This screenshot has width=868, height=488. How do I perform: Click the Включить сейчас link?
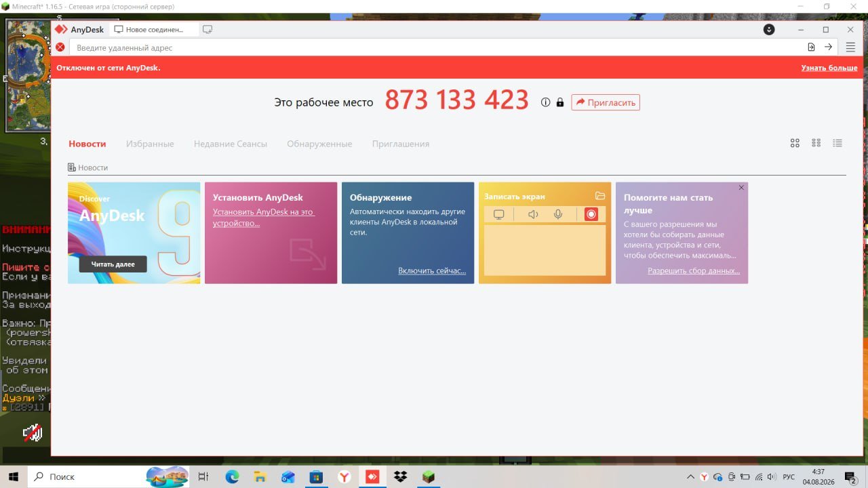pyautogui.click(x=432, y=270)
